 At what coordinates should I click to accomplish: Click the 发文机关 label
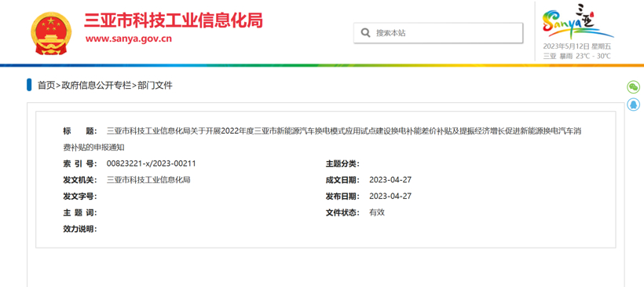pos(80,180)
